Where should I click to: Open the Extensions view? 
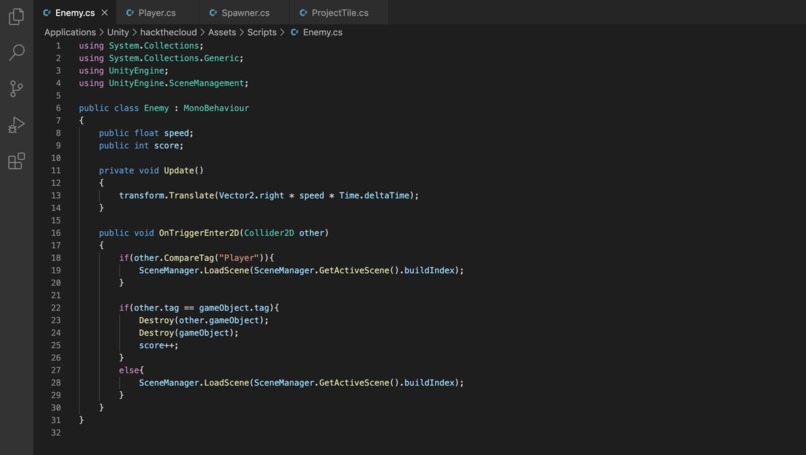(x=16, y=161)
